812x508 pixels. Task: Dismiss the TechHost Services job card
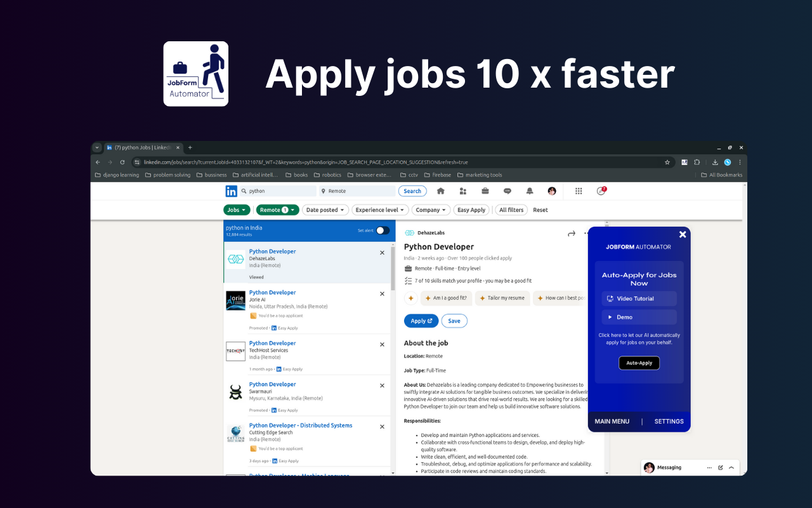pos(382,345)
